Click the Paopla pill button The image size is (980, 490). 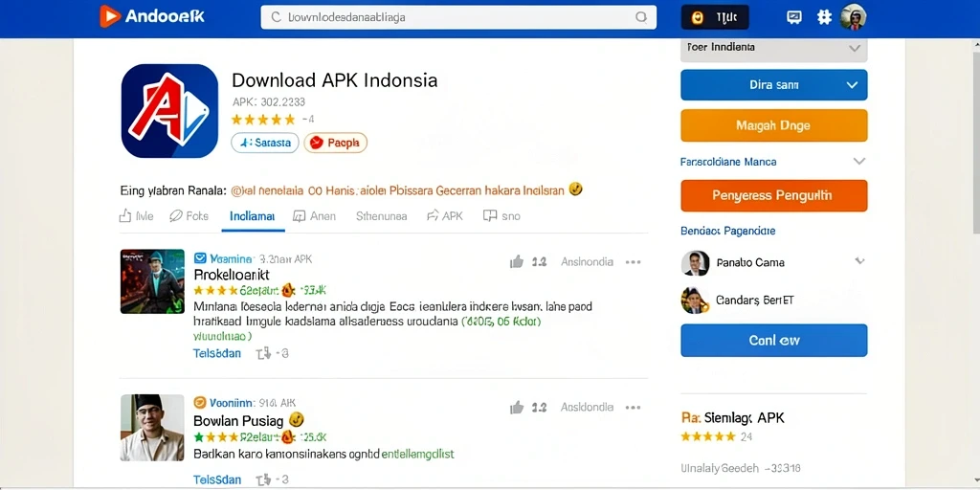click(336, 143)
